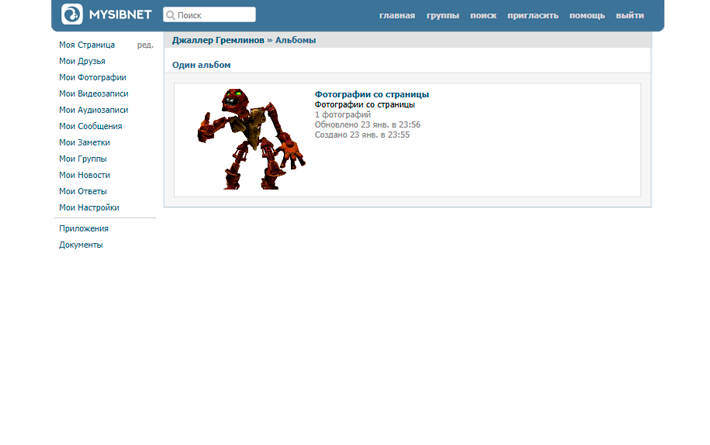Open the главная header menu item
The height and width of the screenshot is (445, 710).
click(x=397, y=16)
